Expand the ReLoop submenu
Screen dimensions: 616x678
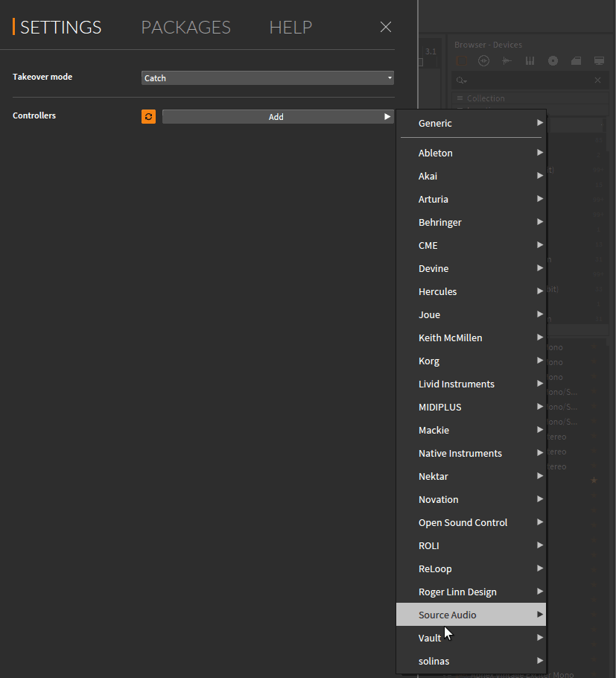point(471,569)
